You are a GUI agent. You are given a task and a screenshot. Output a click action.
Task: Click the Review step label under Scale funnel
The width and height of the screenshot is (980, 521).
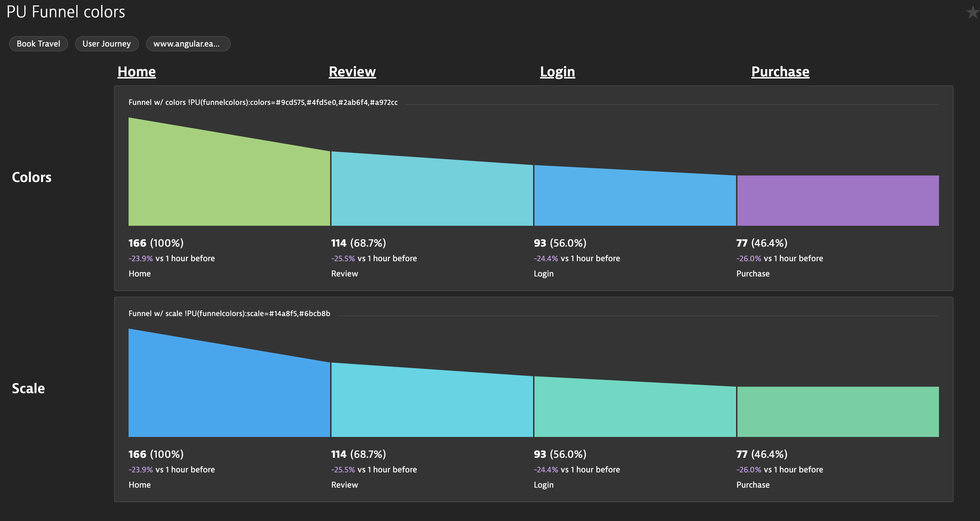pyautogui.click(x=344, y=485)
